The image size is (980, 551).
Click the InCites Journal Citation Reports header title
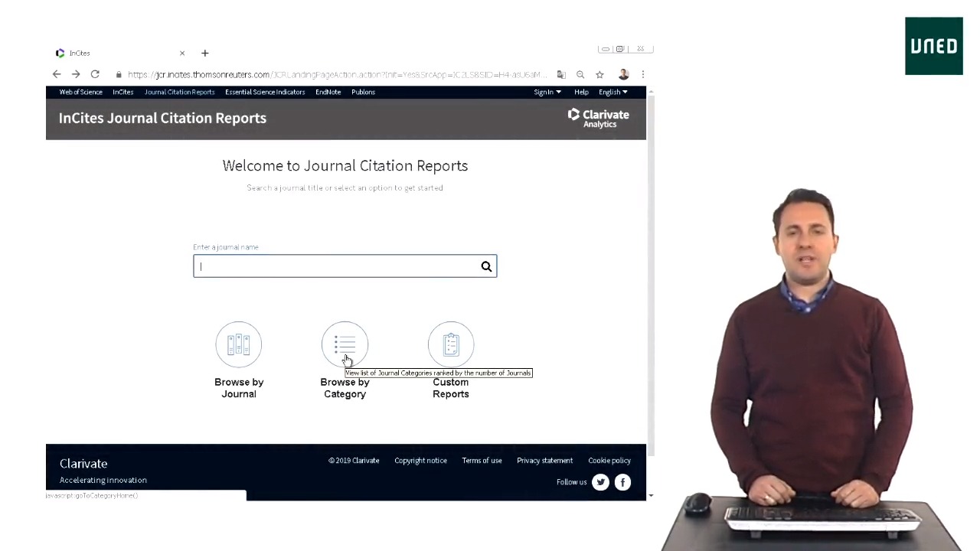pos(162,118)
